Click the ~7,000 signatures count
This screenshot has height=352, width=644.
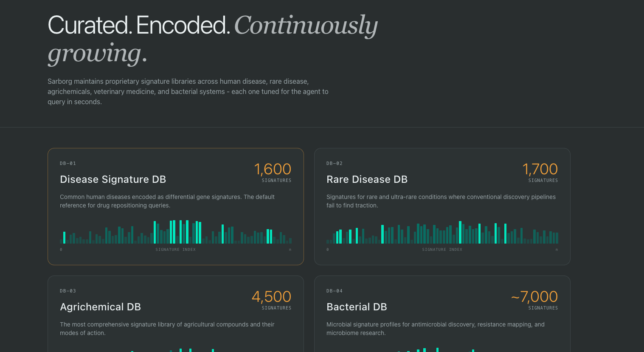pos(534,297)
